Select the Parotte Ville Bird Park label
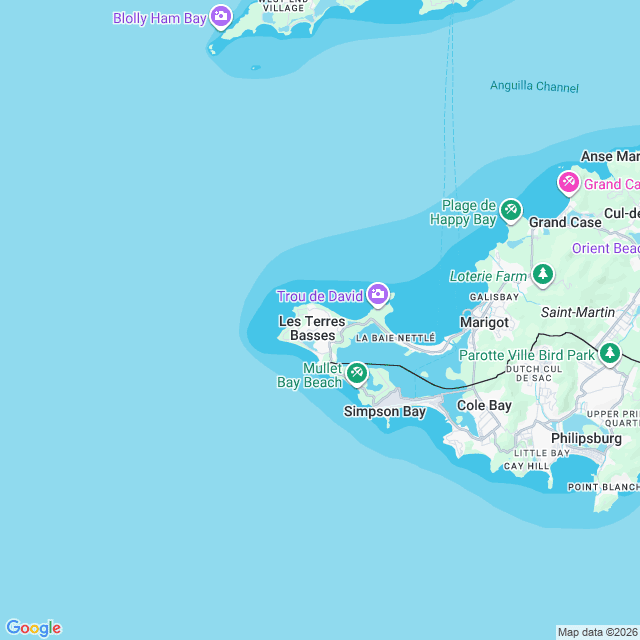 click(527, 355)
